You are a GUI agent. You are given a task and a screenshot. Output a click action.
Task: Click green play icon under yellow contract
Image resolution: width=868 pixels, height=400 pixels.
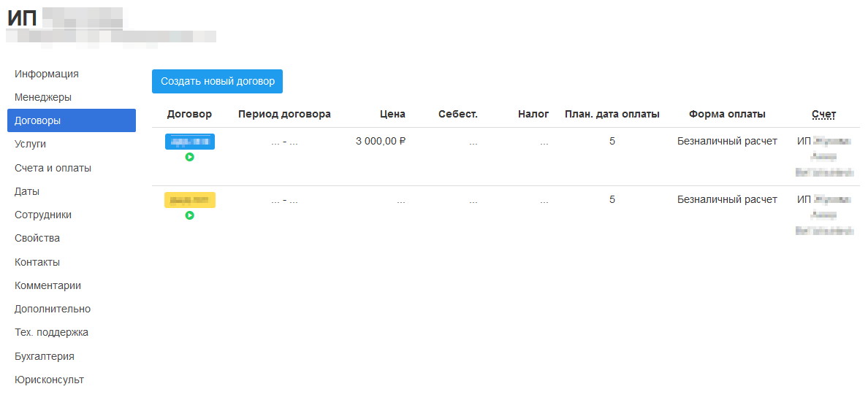click(189, 215)
